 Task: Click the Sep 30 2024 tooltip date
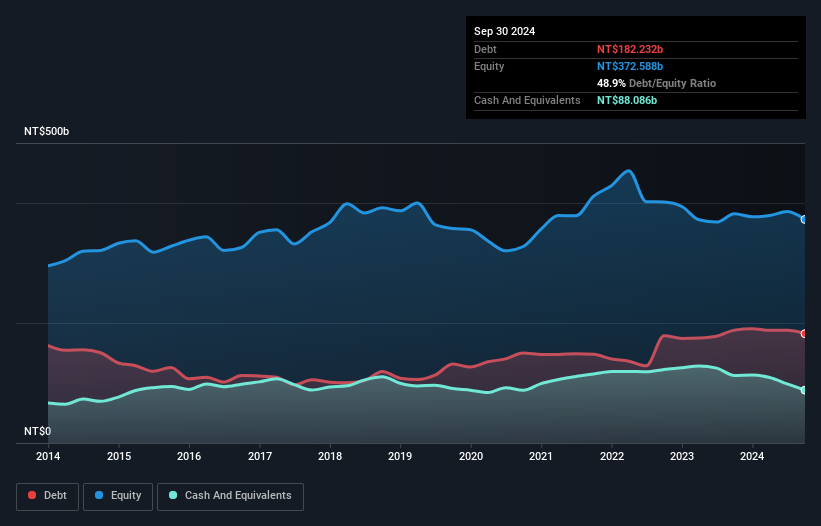[x=504, y=31]
